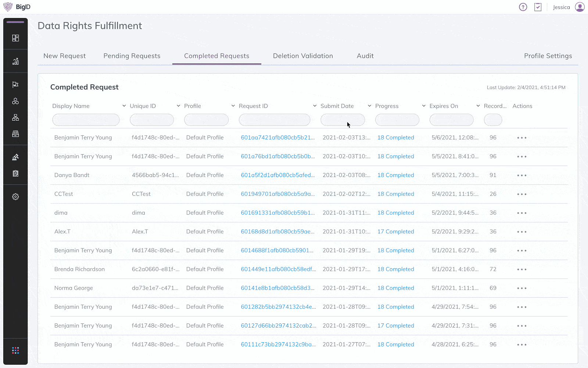Screen dimensions: 588x368
Task: Open the apps grid at sidebar bottom
Action: coord(15,350)
